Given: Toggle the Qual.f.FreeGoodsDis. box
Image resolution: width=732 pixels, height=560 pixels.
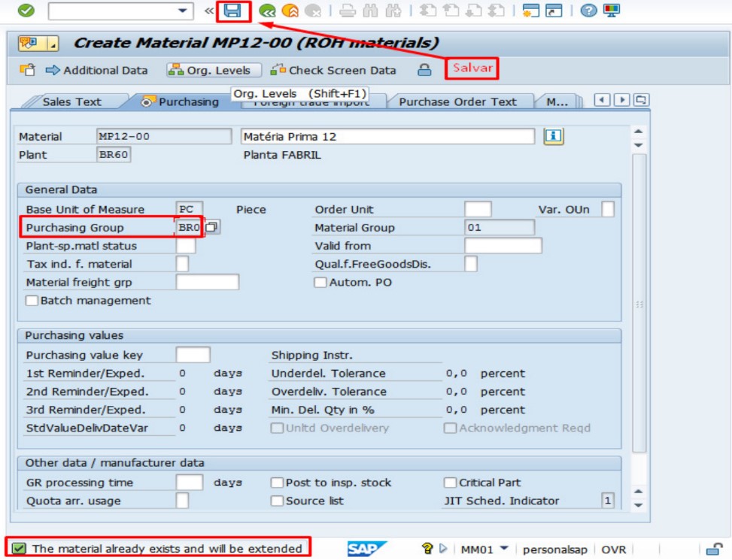Looking at the screenshot, I should point(471,264).
